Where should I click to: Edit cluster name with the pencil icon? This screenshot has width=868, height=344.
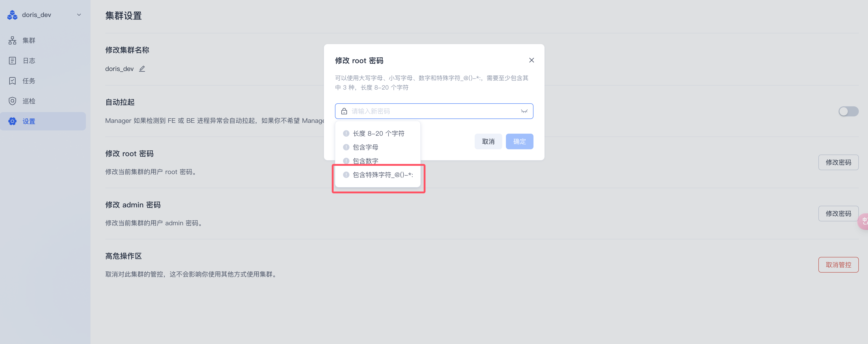pyautogui.click(x=142, y=69)
